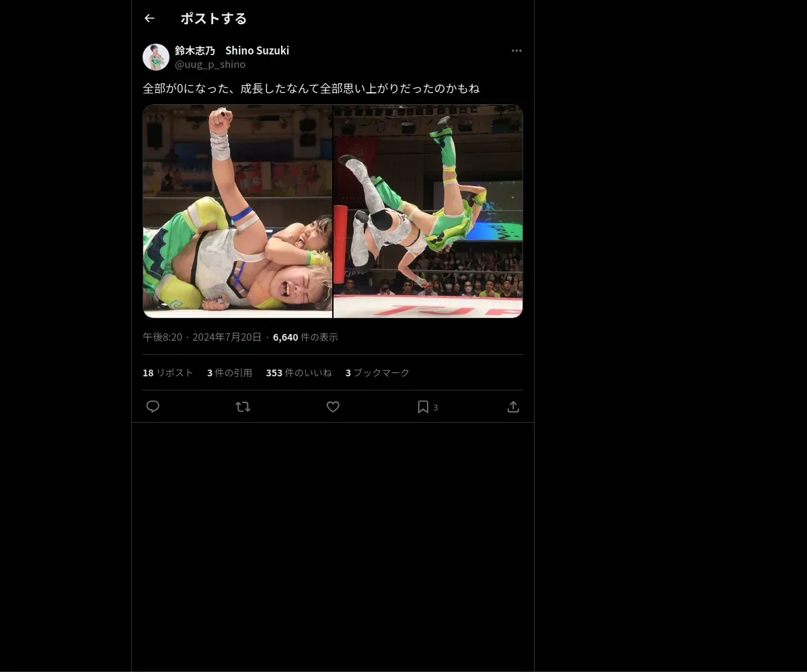The width and height of the screenshot is (807, 672).
Task: Open the 3 ブックマーク count
Action: tap(377, 373)
